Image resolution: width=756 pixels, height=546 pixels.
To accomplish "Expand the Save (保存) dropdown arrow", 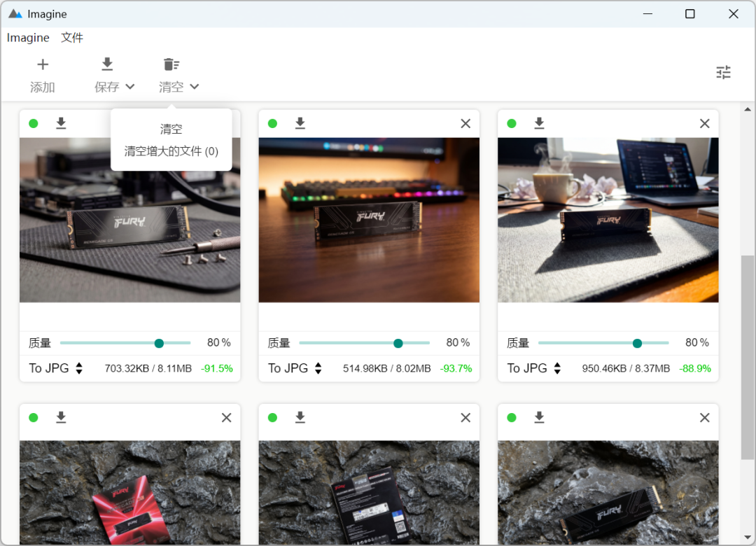I will tap(130, 87).
